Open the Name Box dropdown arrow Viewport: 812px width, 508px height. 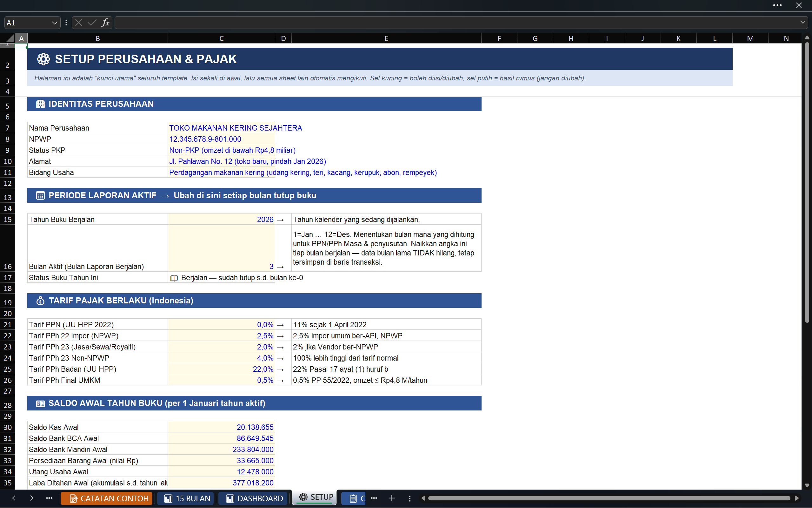[x=54, y=23]
